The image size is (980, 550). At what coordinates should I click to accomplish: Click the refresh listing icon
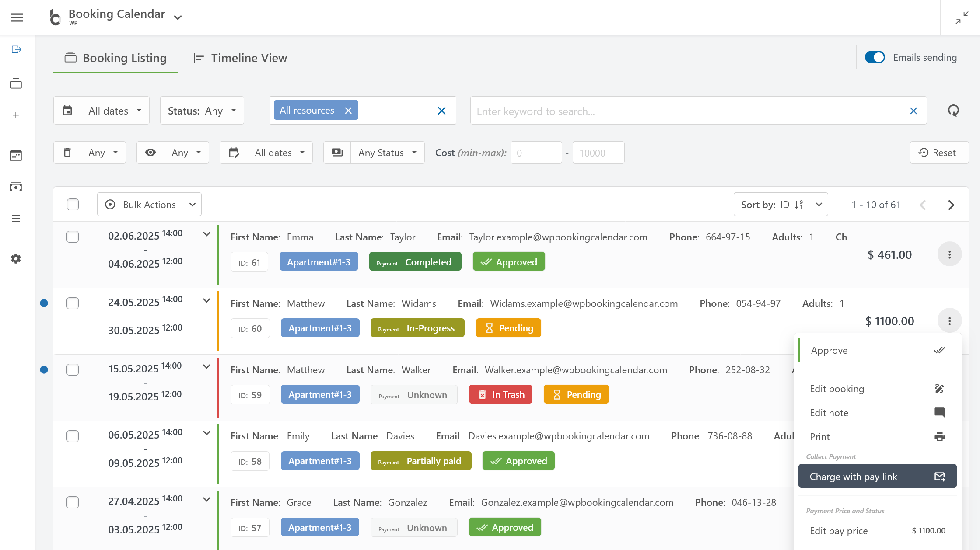coord(953,111)
